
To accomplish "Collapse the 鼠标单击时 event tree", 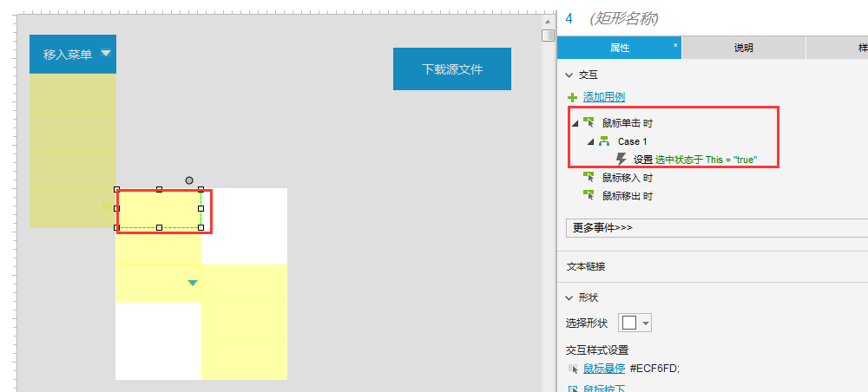I will tap(575, 123).
